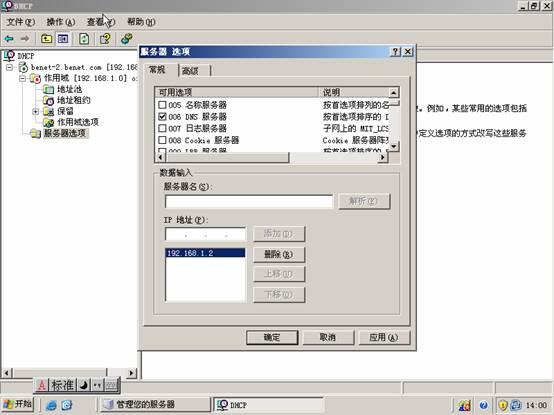Click the up one level folder icon
The image size is (554, 415).
[x=46, y=38]
